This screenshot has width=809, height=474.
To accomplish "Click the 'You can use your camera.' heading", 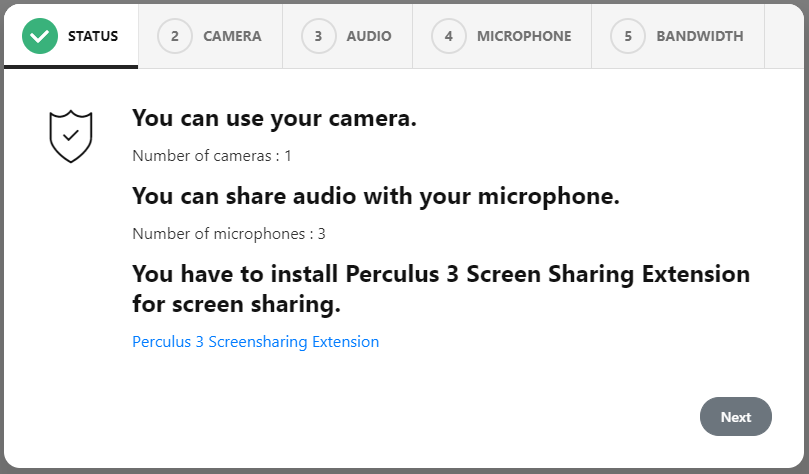I will 274,119.
